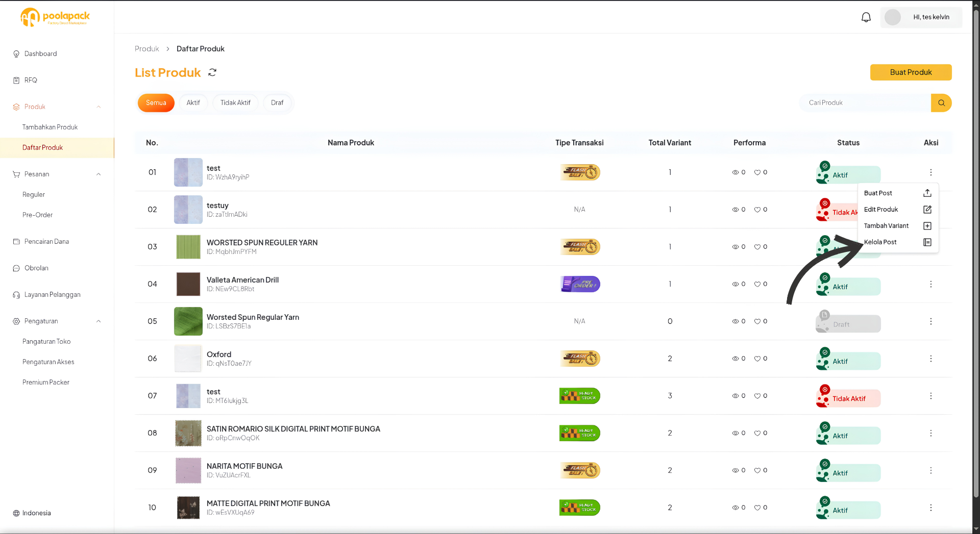
Task: Choose Tambah Variant from the action menu
Action: click(x=898, y=225)
